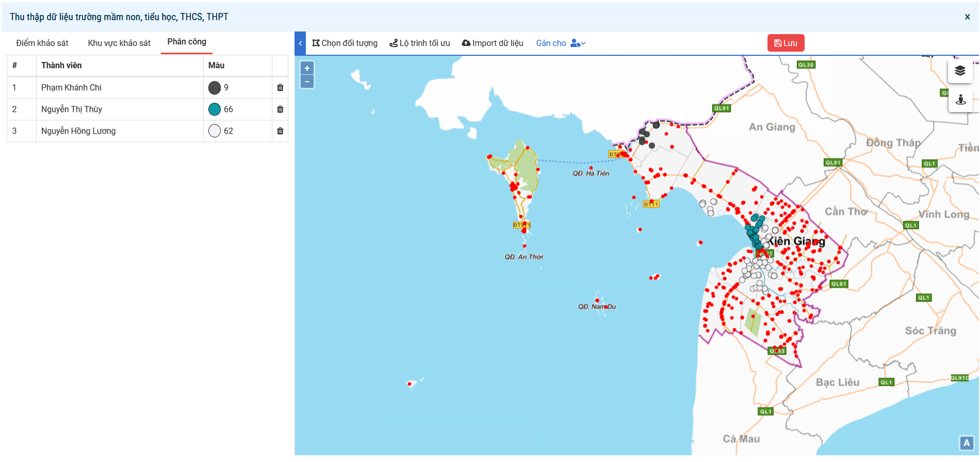Switch to Điểm khảo sát tab

[x=42, y=43]
